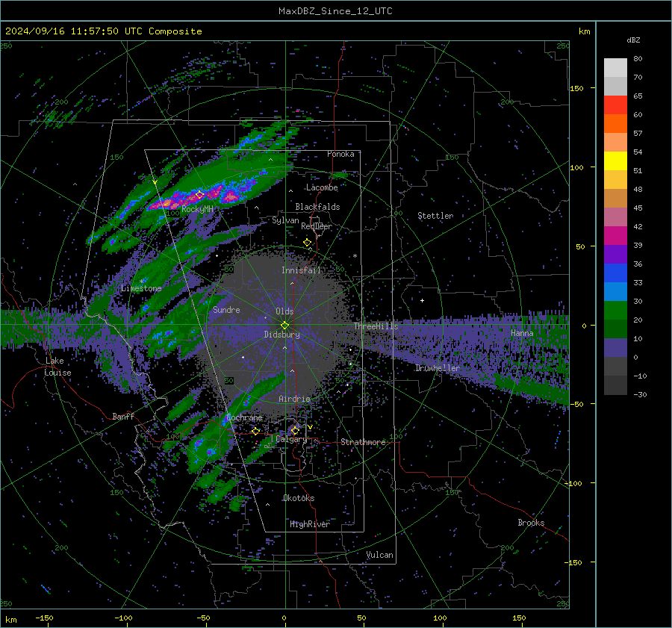Select the gold 51–48 dBZ swatch
The height and width of the screenshot is (628, 672).
[615, 180]
